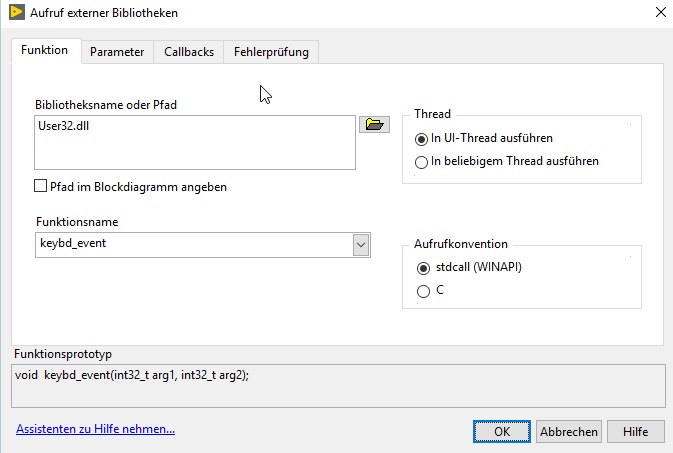Follow the Assistenten zu Hilfe nehmen link
This screenshot has width=673, height=453.
[x=95, y=430]
